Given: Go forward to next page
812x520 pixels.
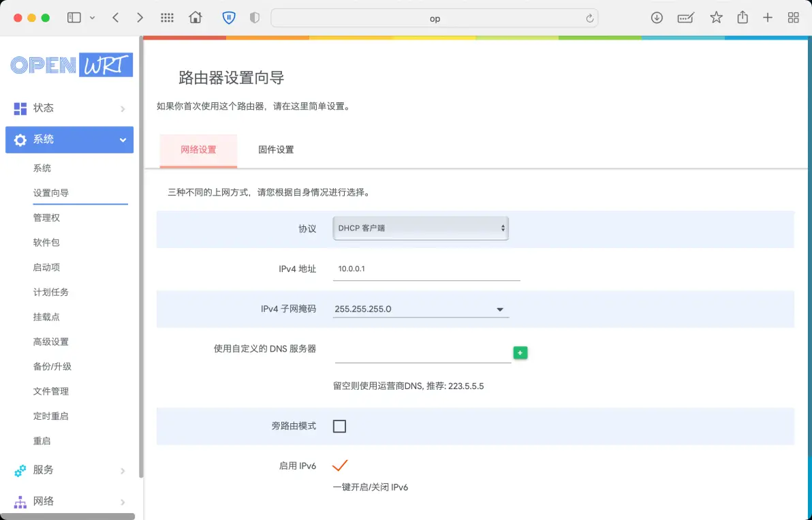Looking at the screenshot, I should (140, 18).
